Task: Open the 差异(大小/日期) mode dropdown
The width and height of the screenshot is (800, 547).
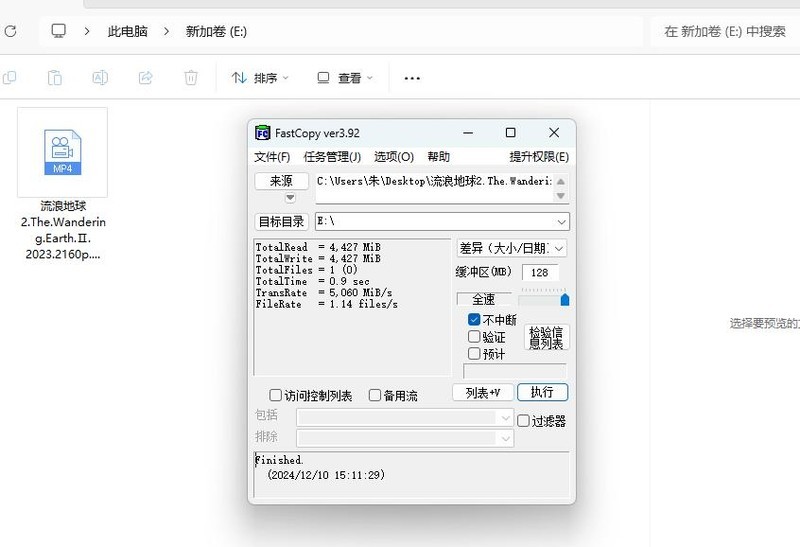Action: click(511, 248)
